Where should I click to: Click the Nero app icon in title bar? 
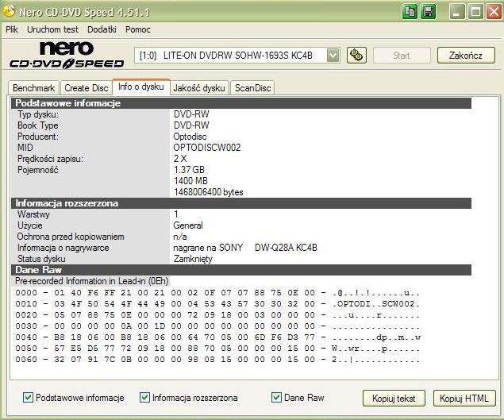point(9,11)
